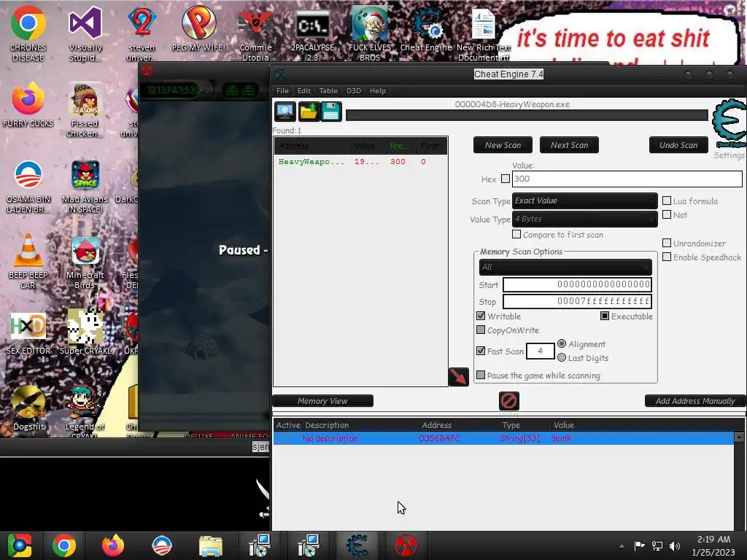Toggle the Executable checkbox
Screen dimensions: 747x560
pyautogui.click(x=605, y=316)
